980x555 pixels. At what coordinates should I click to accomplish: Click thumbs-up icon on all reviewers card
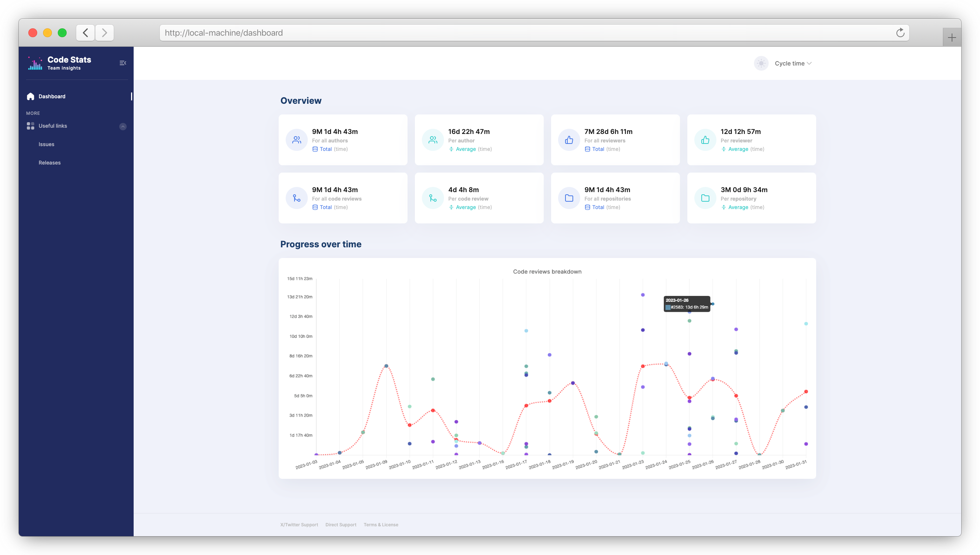pos(569,140)
